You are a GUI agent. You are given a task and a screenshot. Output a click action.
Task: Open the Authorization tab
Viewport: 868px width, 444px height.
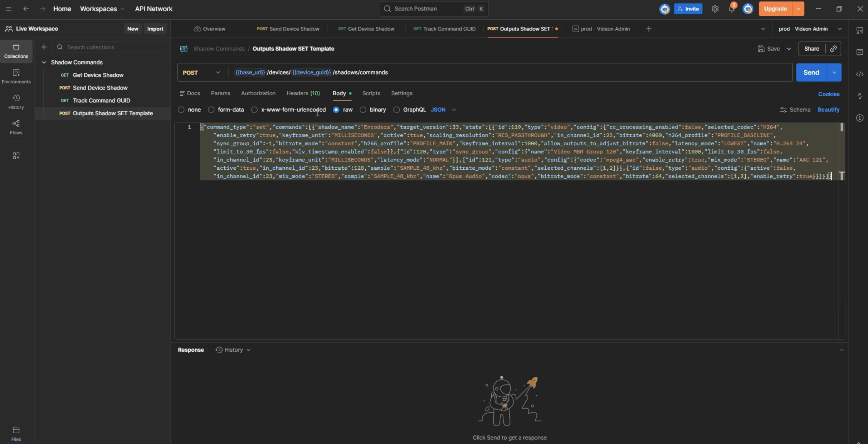(x=258, y=93)
